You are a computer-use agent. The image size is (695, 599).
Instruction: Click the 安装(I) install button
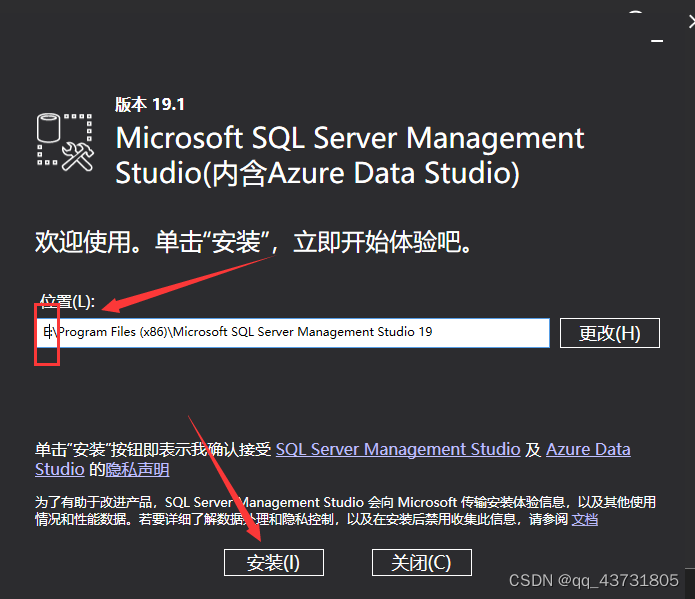[273, 563]
